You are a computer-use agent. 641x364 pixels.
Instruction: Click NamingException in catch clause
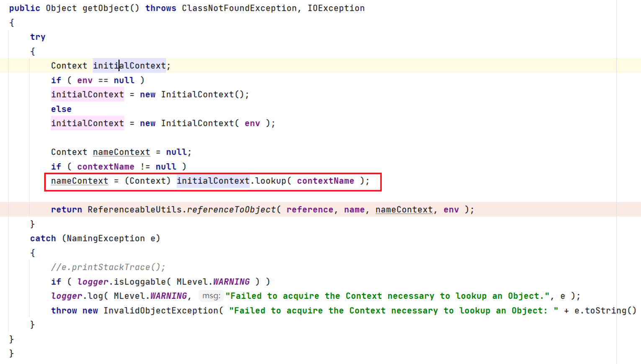106,238
